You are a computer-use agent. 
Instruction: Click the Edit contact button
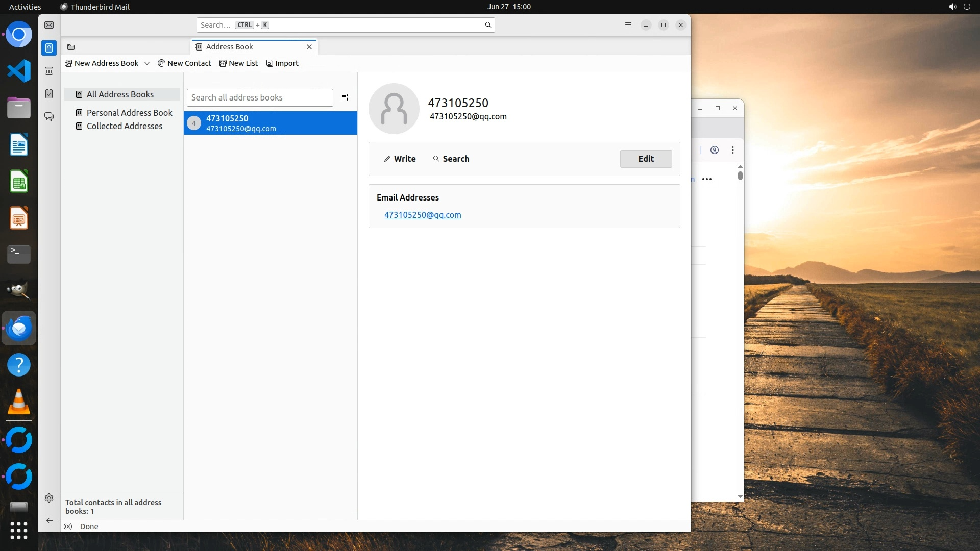coord(646,159)
